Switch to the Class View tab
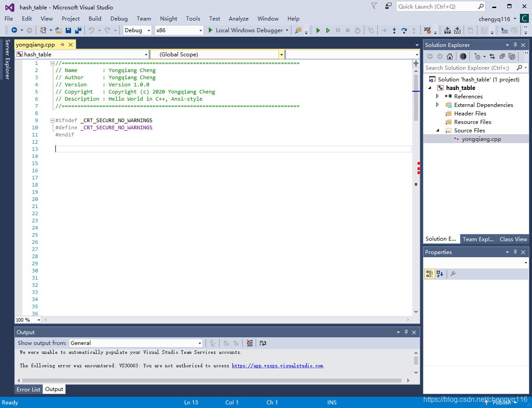532x408 pixels. [x=513, y=239]
